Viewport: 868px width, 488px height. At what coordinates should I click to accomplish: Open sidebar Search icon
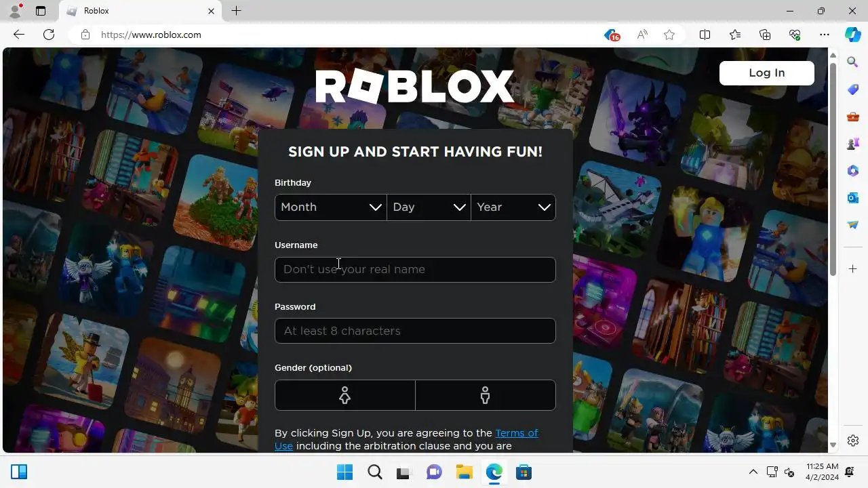[x=853, y=62]
